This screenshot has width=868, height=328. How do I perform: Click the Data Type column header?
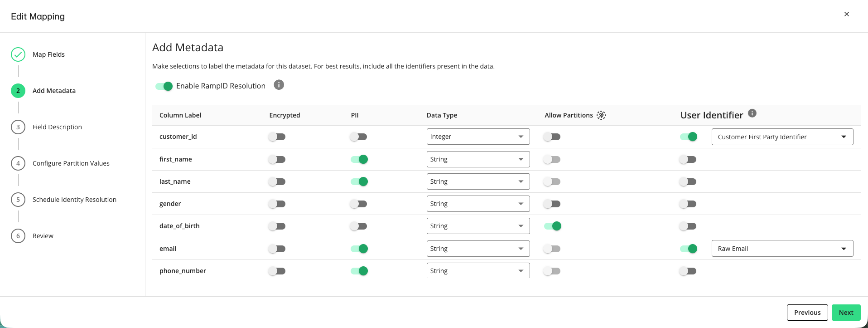tap(442, 115)
